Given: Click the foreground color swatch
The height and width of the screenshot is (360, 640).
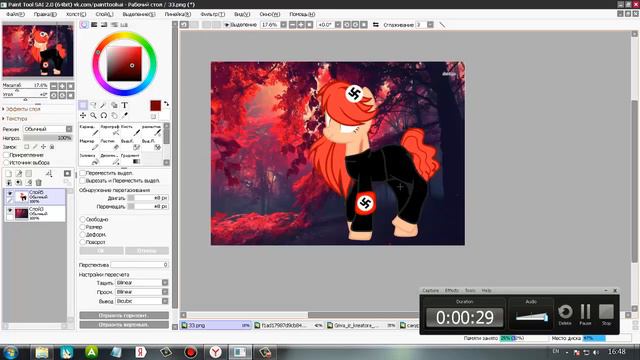Looking at the screenshot, I should 156,105.
